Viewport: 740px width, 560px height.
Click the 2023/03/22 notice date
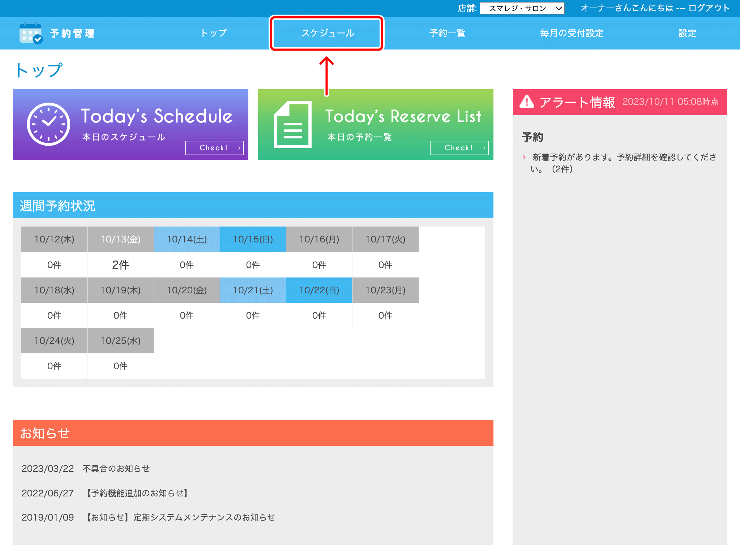coord(48,469)
